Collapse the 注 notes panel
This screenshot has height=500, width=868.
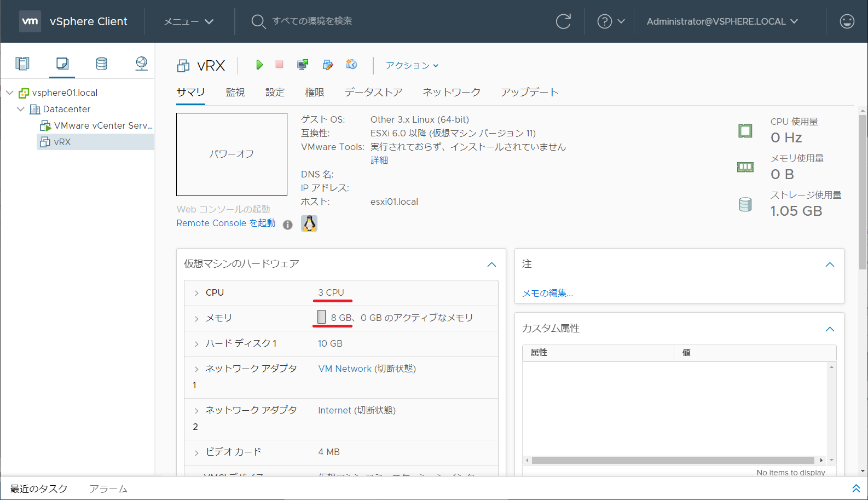[x=830, y=265]
